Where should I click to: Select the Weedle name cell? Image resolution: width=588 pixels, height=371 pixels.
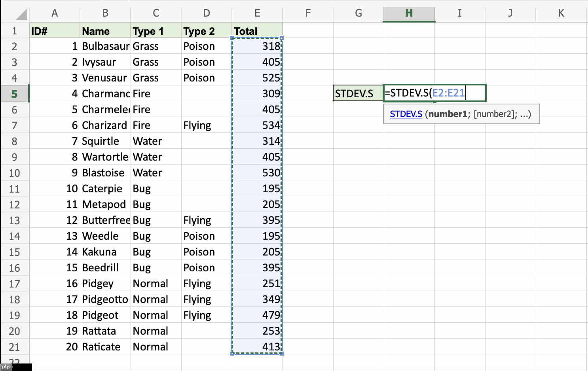click(105, 236)
